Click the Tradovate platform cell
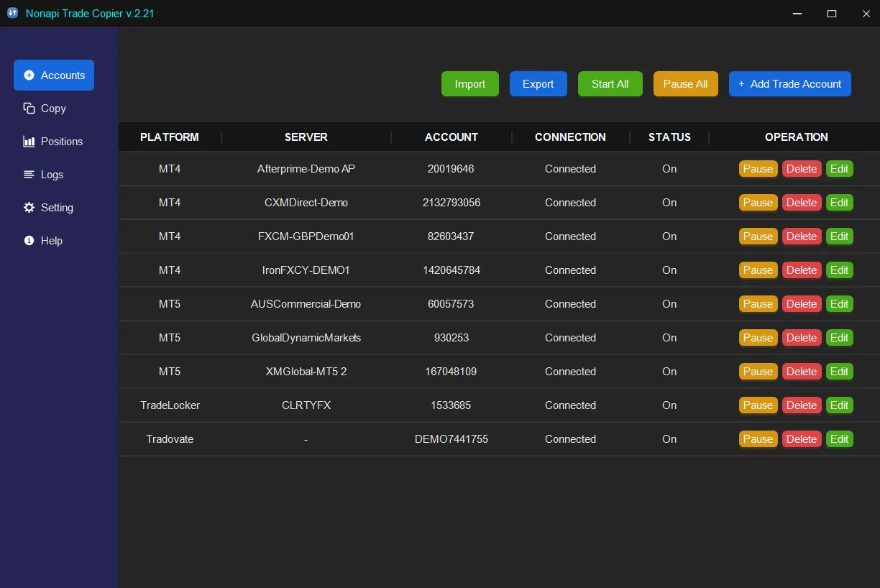Viewport: 880px width, 588px height. coord(170,439)
